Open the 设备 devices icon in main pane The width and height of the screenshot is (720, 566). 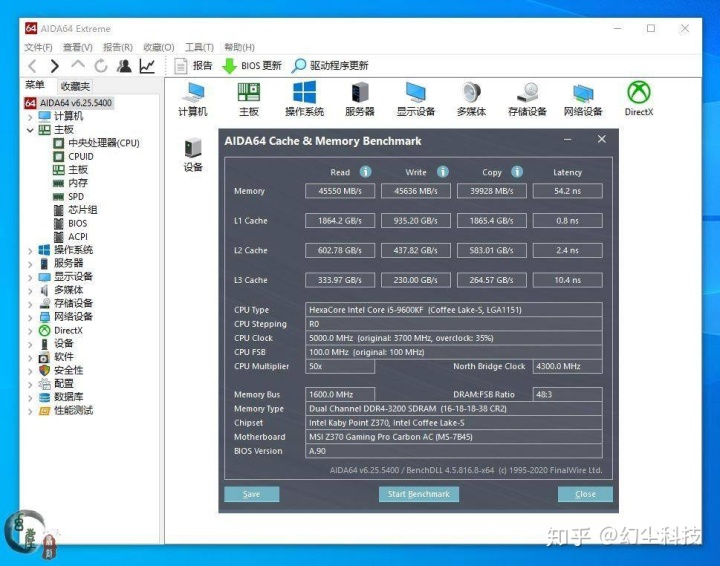pos(193,155)
